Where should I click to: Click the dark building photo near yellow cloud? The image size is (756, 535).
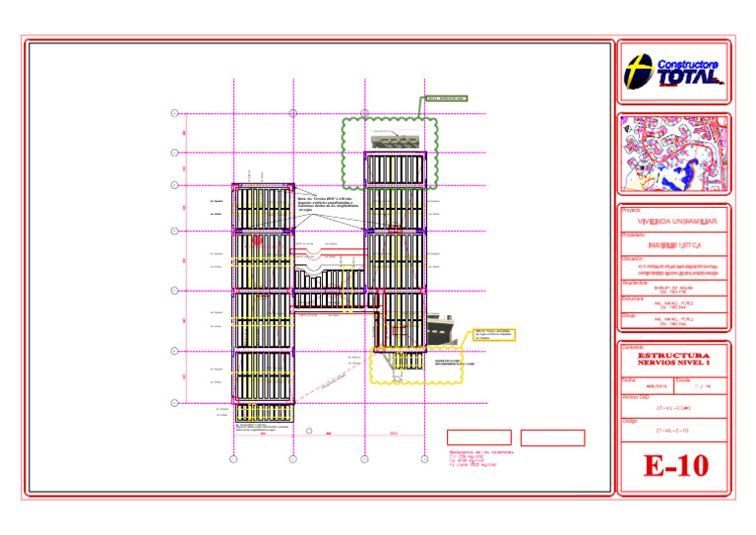click(442, 330)
